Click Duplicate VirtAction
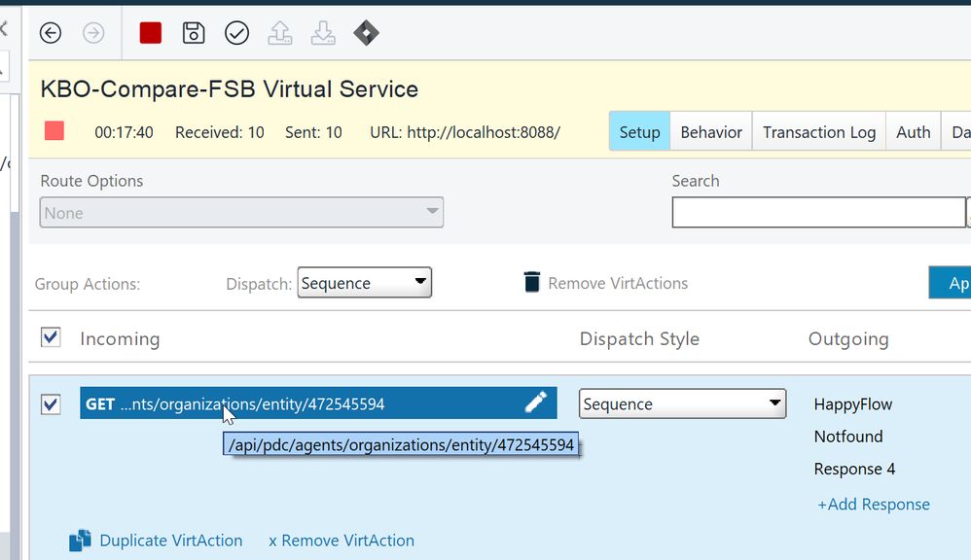 [170, 541]
